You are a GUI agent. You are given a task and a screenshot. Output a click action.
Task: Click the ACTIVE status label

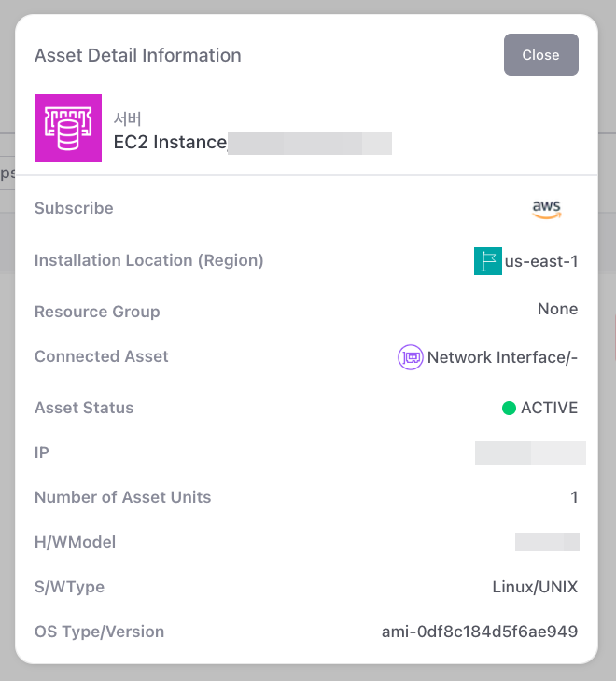pos(549,408)
